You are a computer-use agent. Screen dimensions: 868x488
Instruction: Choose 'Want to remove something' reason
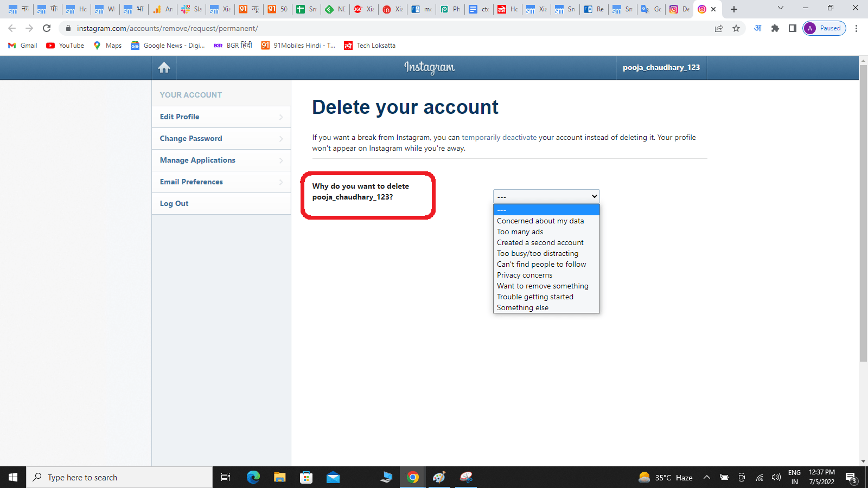(546, 286)
